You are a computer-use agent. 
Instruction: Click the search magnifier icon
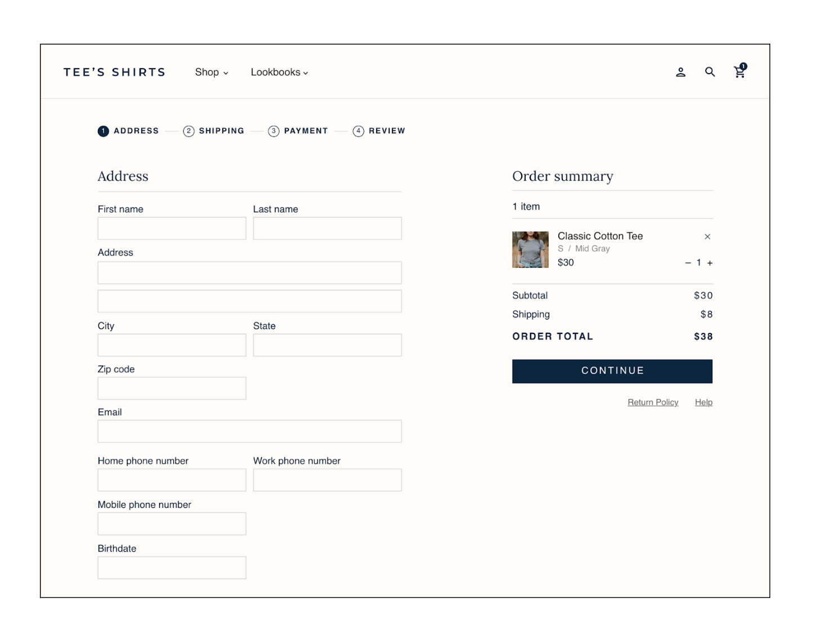pyautogui.click(x=710, y=72)
